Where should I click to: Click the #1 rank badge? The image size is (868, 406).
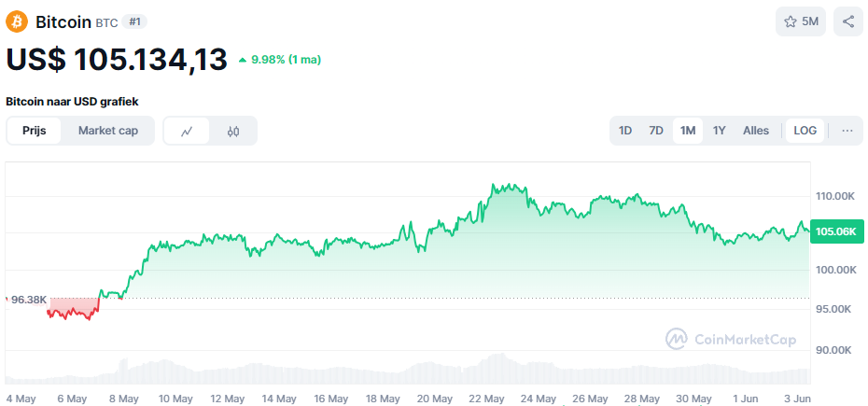point(134,22)
